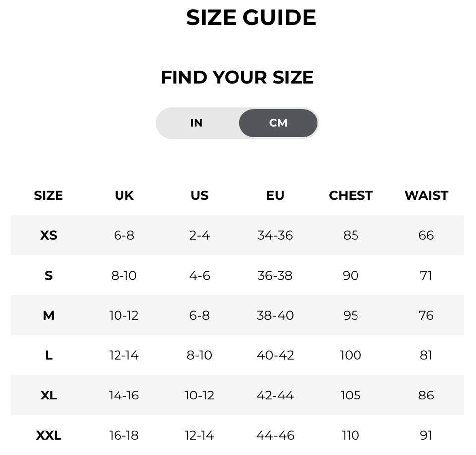Image resolution: width=476 pixels, height=455 pixels.
Task: Click chest measurement 105 cell
Action: pos(351,395)
